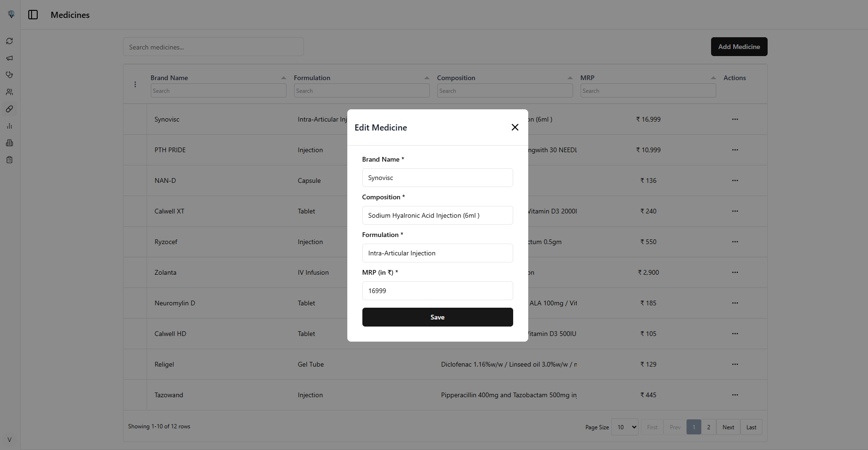Go to page 2

(708, 427)
